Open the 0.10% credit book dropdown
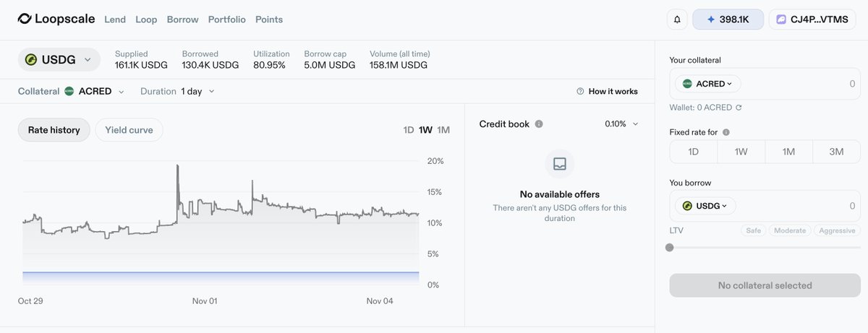 pos(622,124)
